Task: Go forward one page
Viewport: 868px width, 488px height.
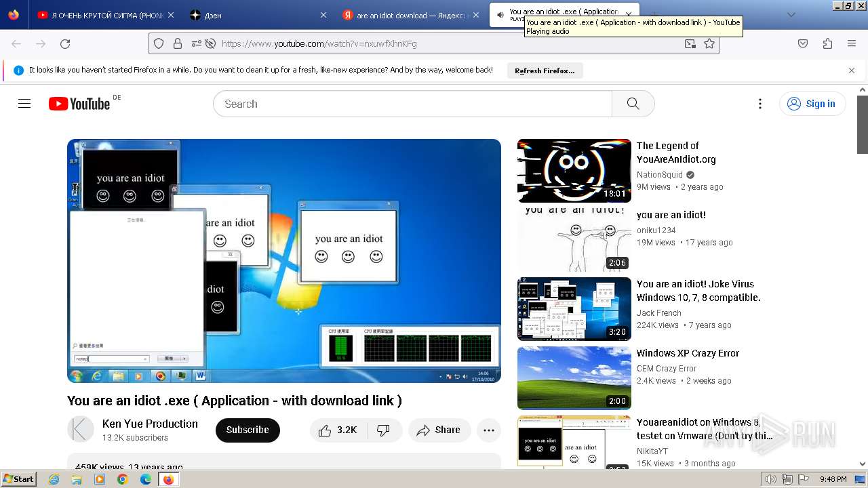Action: [x=41, y=43]
